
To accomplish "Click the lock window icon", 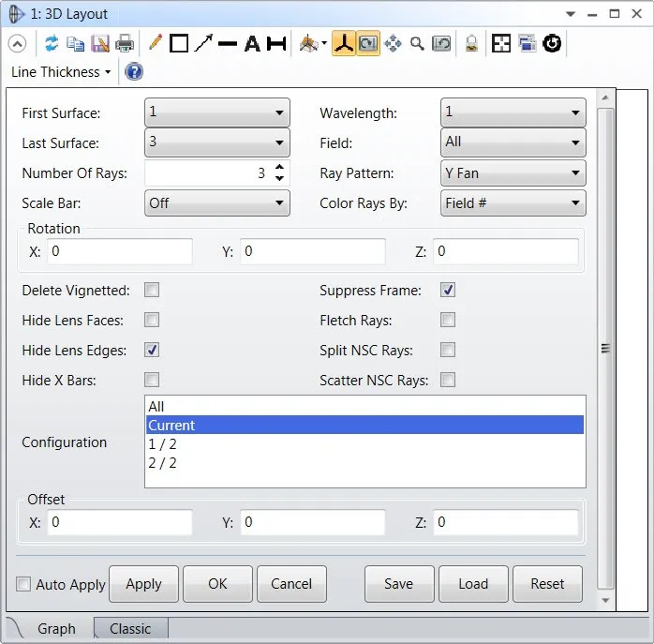I will click(472, 43).
